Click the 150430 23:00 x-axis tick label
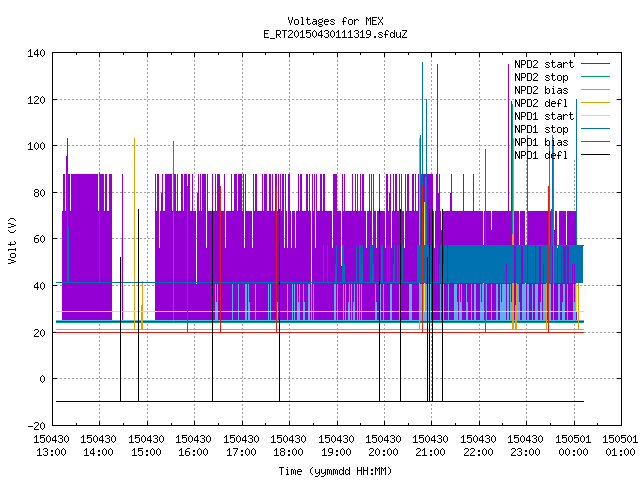 point(526,446)
